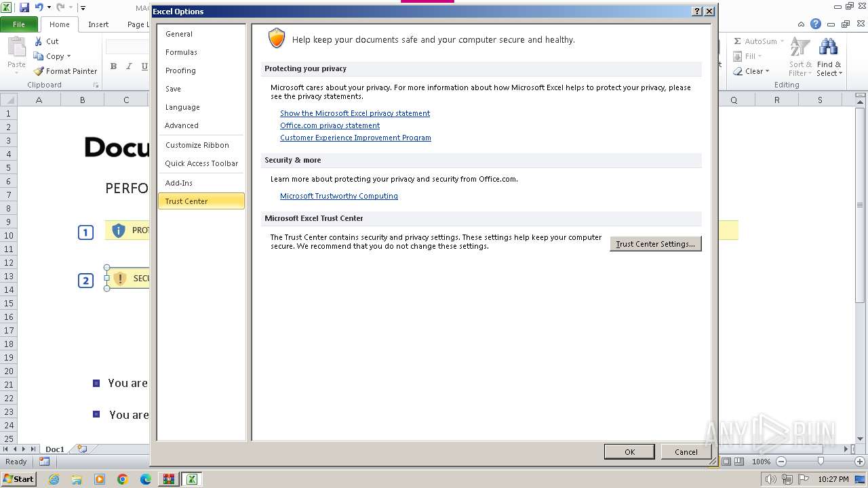Screen dimensions: 868x488
Task: Select Save in the options list
Action: 201,89
